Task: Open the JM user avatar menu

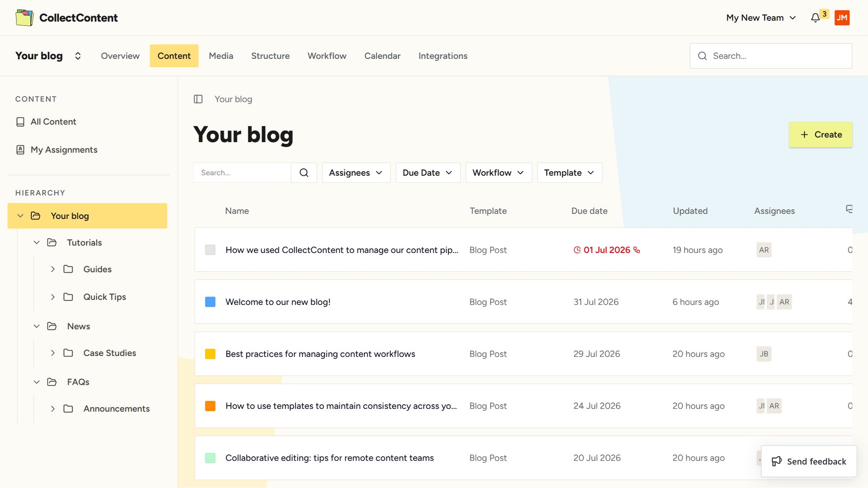Action: (842, 18)
